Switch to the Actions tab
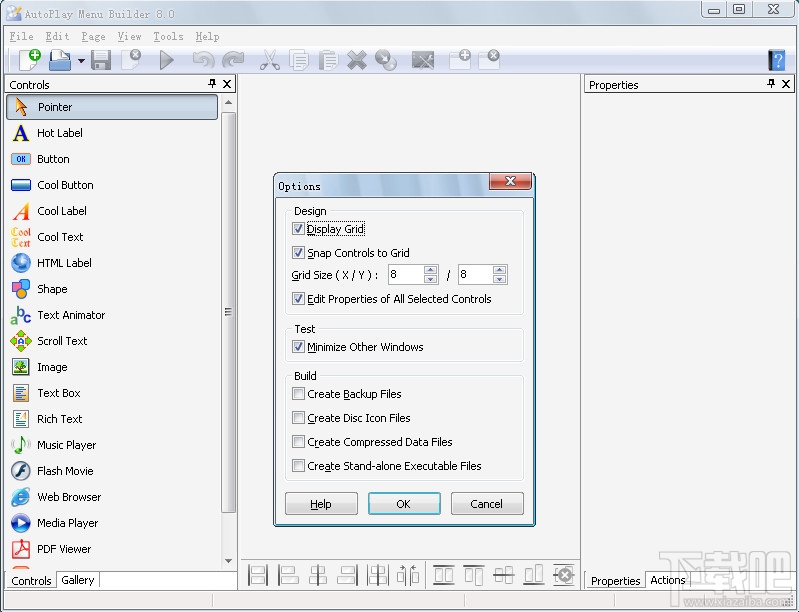Viewport: 799px width, 612px height. [x=668, y=580]
